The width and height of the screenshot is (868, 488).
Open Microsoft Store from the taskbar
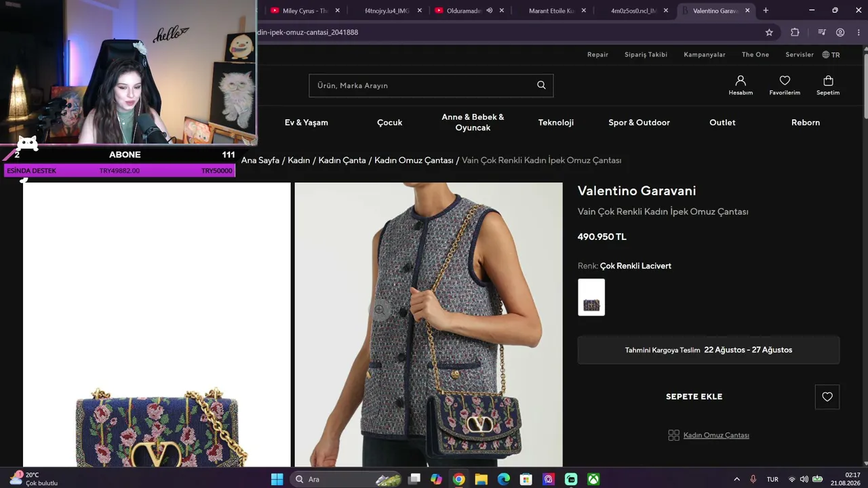coord(526,479)
